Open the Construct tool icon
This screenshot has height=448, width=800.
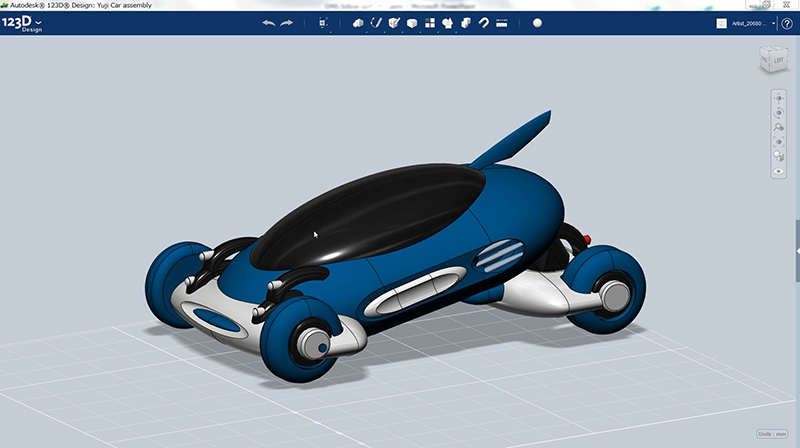click(x=394, y=23)
